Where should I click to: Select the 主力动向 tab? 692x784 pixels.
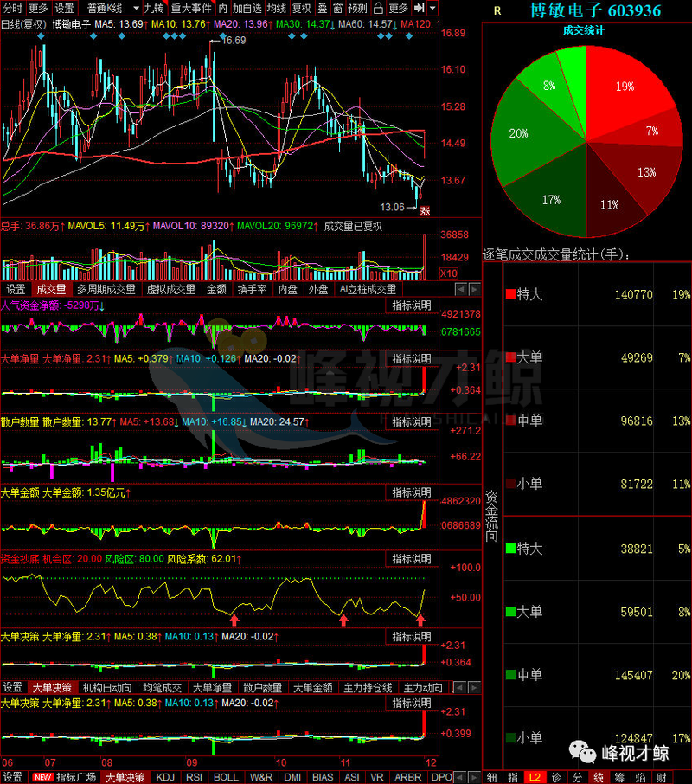point(423,687)
